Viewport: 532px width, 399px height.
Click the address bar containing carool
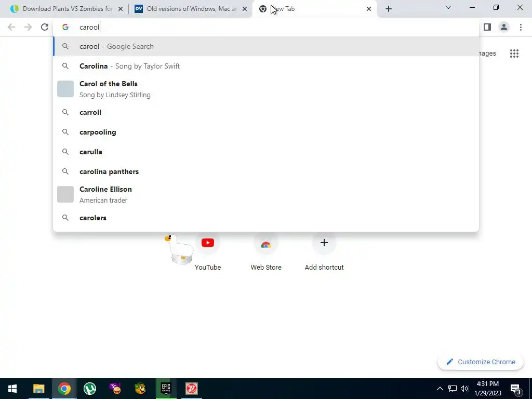coord(266,27)
